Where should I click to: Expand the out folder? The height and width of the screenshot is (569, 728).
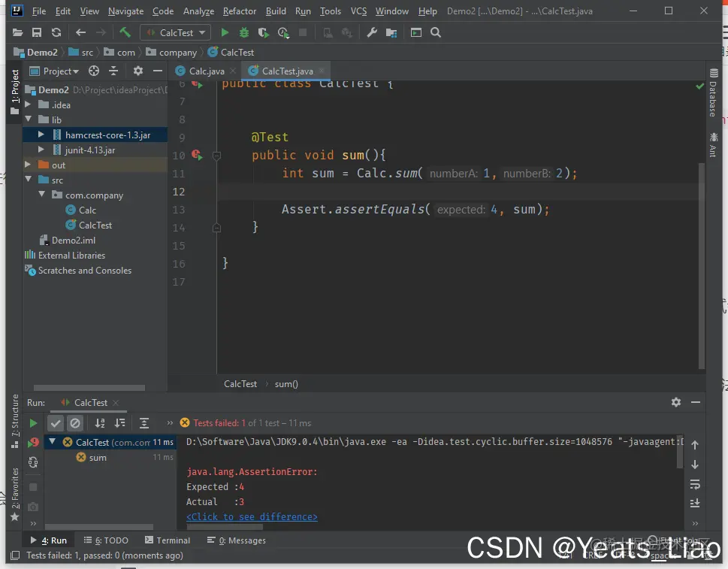28,165
